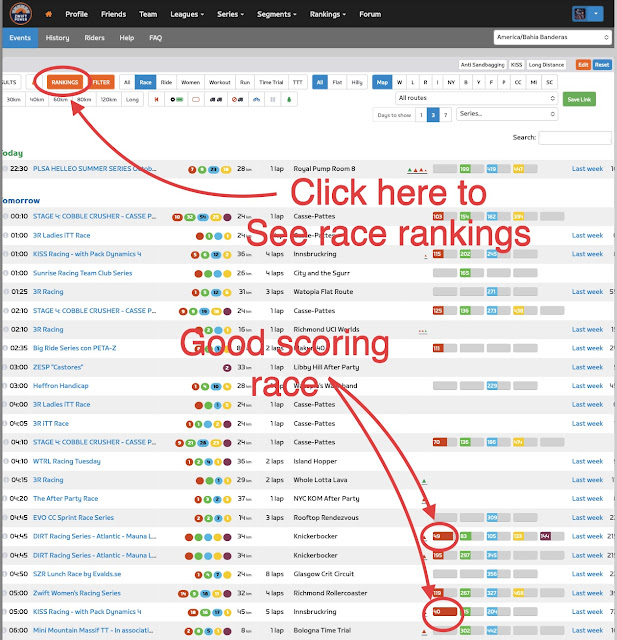Click the orange home icon in the top bar
This screenshot has width=617, height=640.
pos(49,14)
